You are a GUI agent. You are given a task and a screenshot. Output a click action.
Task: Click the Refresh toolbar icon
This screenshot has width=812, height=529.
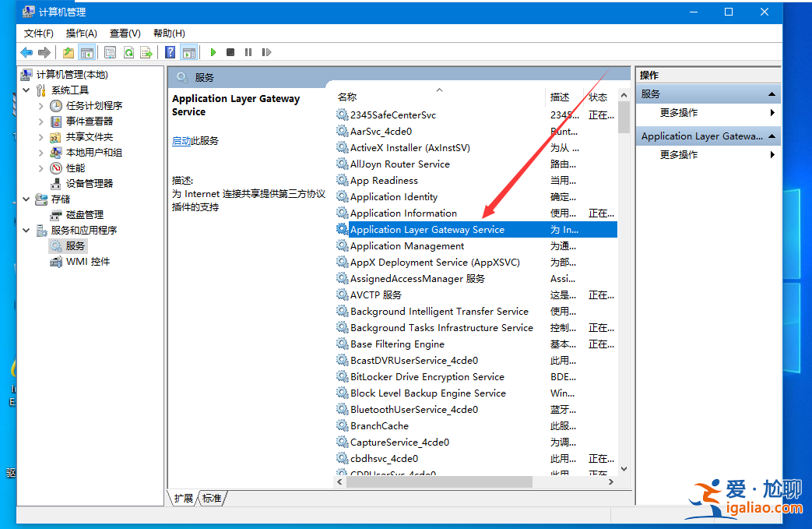pyautogui.click(x=128, y=52)
